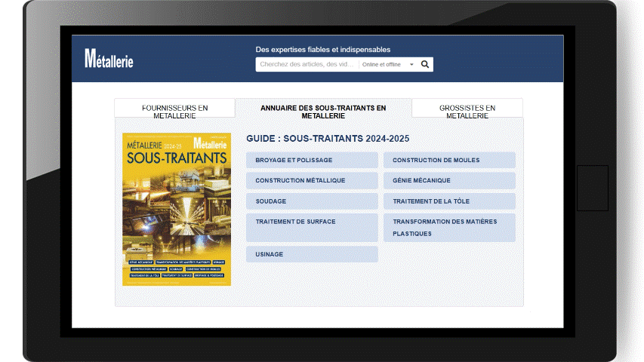The image size is (644, 362).
Task: Focus the 'Cherchez des articles' search field
Action: click(x=307, y=64)
